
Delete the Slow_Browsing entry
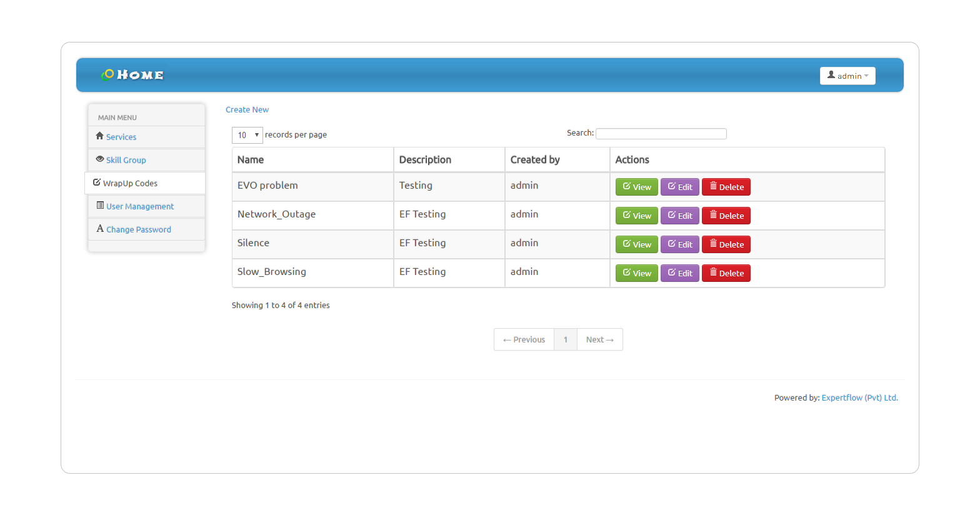pos(726,273)
